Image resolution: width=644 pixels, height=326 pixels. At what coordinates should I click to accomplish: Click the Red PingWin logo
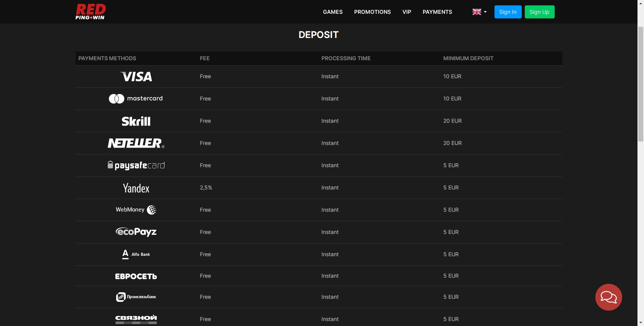click(x=90, y=12)
